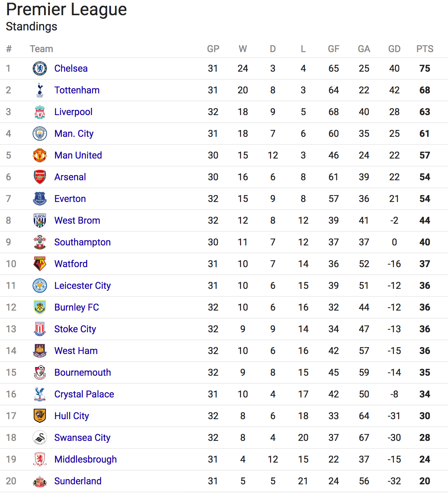Click the Watford club crest icon
This screenshot has width=448, height=493.
coord(40,264)
